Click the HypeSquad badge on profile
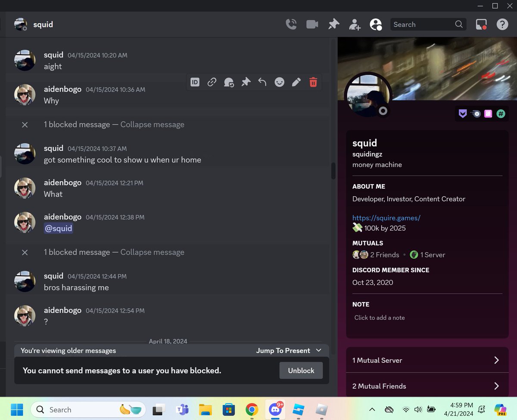Screen dimensions: 517x420 [x=462, y=114]
